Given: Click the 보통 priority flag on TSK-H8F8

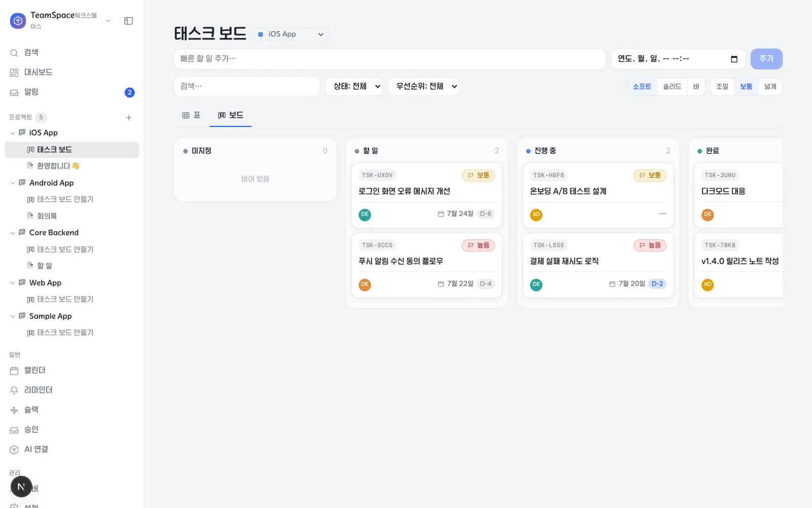Looking at the screenshot, I should [x=650, y=175].
